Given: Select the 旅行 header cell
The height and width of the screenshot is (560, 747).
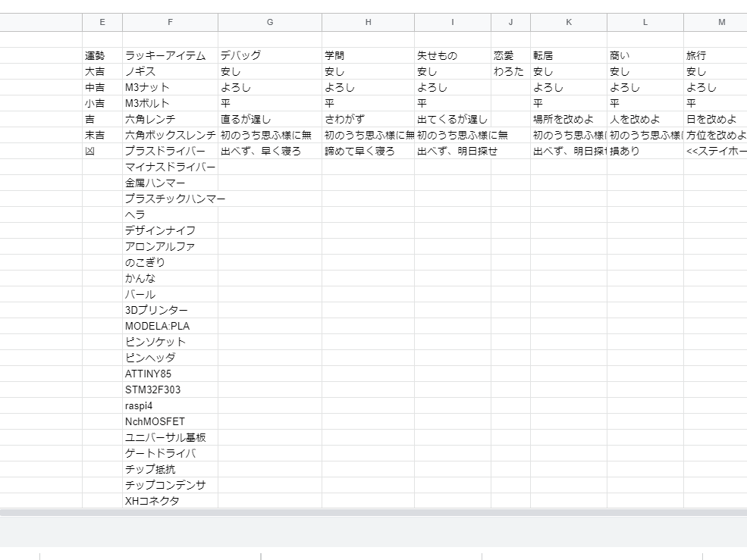Looking at the screenshot, I should pyautogui.click(x=715, y=55).
